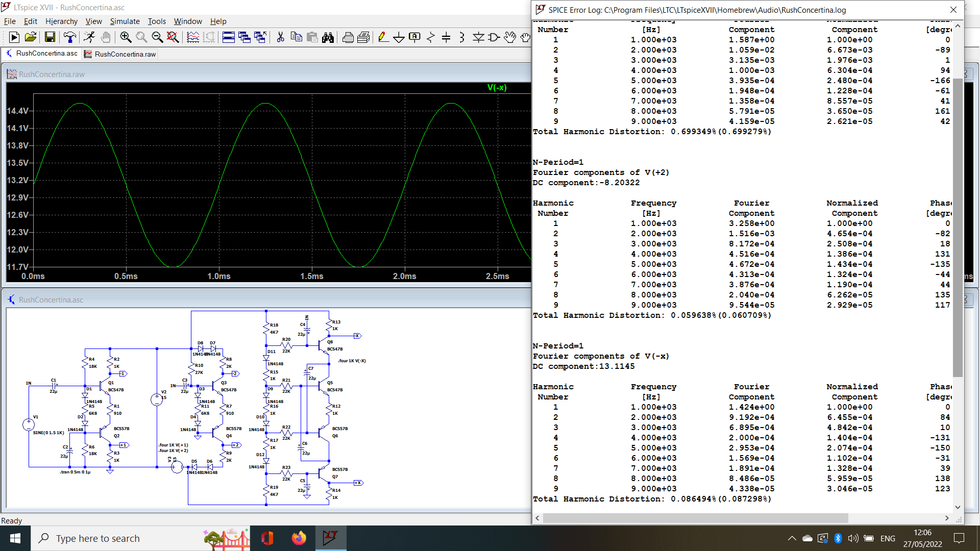Run the simulation with the running-man icon
980x551 pixels.
pos(89,37)
